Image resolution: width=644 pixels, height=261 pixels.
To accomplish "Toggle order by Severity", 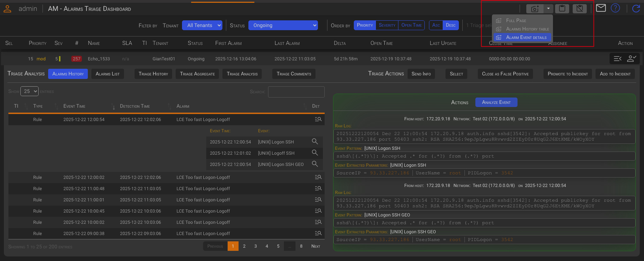I will tap(387, 25).
